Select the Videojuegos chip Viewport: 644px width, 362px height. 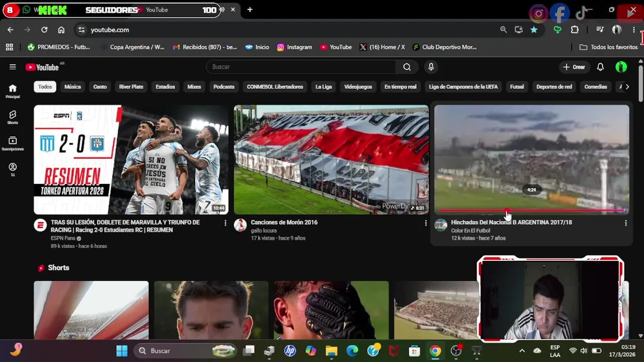pyautogui.click(x=358, y=86)
